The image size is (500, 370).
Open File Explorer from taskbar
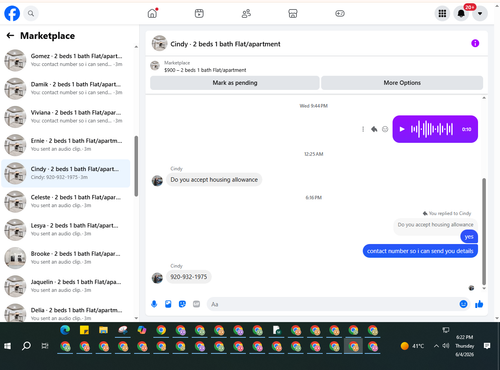[103, 330]
